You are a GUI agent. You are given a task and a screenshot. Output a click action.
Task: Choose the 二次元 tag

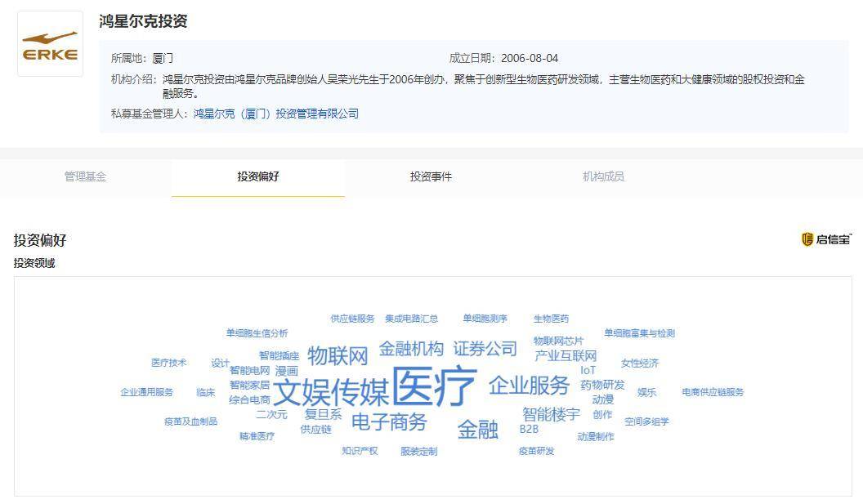(x=272, y=414)
